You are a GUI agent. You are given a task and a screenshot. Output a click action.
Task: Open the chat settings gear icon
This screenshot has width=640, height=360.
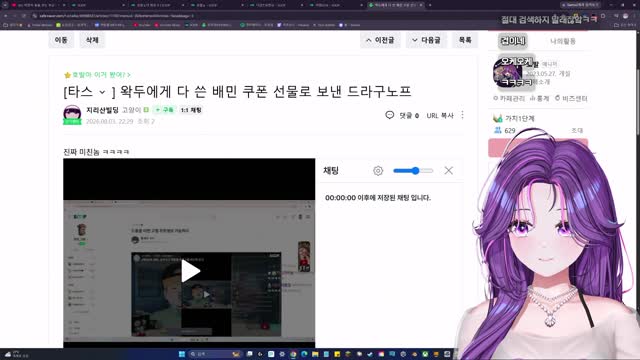(378, 171)
